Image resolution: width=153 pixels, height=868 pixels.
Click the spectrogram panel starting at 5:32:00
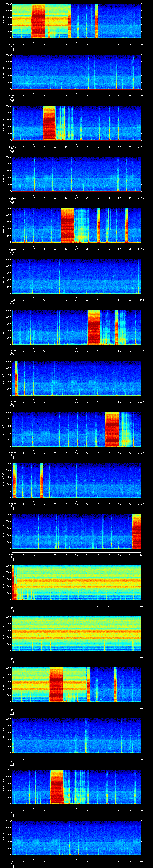(76, 531)
